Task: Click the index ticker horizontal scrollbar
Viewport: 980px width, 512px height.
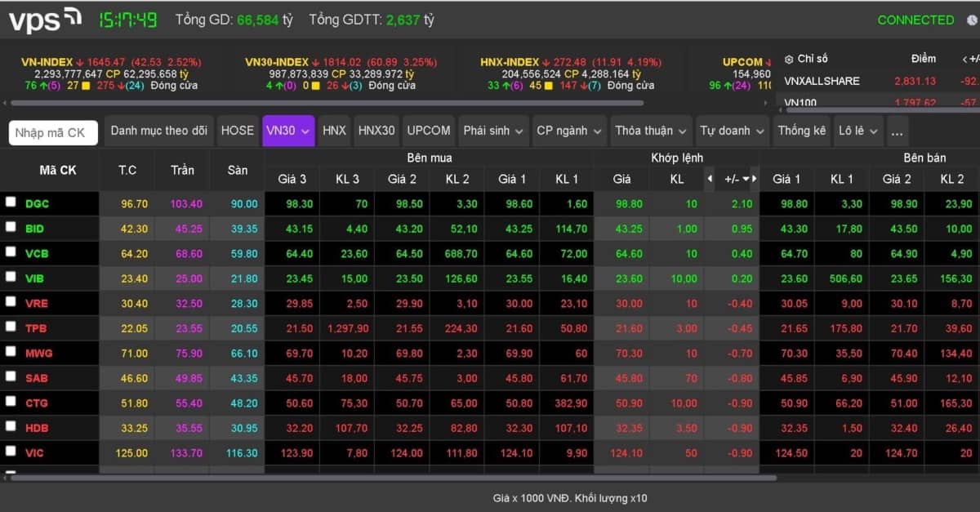Action: coord(327,103)
